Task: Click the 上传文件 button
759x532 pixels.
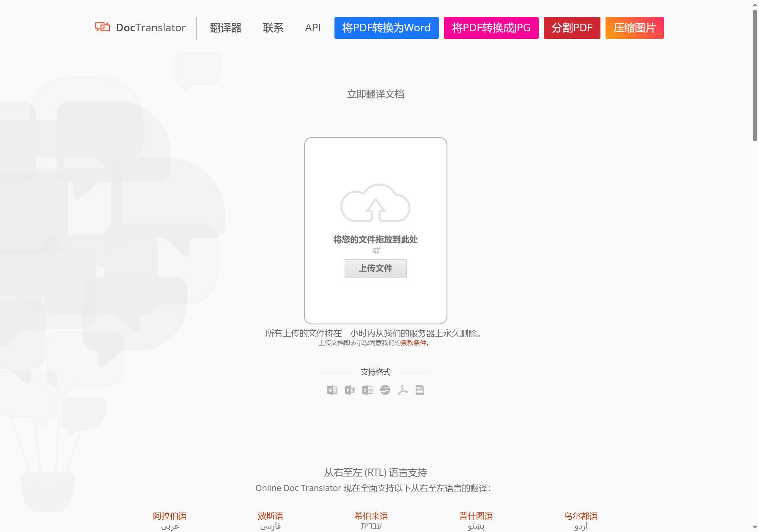Action: pyautogui.click(x=375, y=269)
